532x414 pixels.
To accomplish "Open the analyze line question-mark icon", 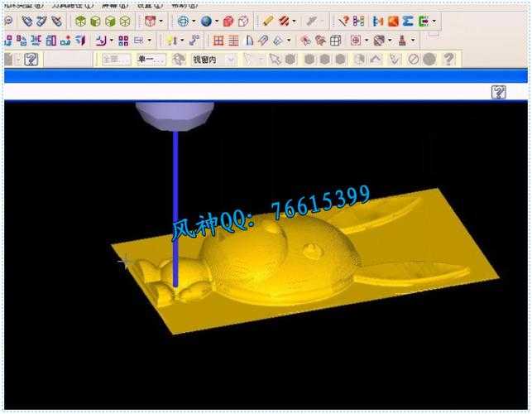I will [343, 21].
